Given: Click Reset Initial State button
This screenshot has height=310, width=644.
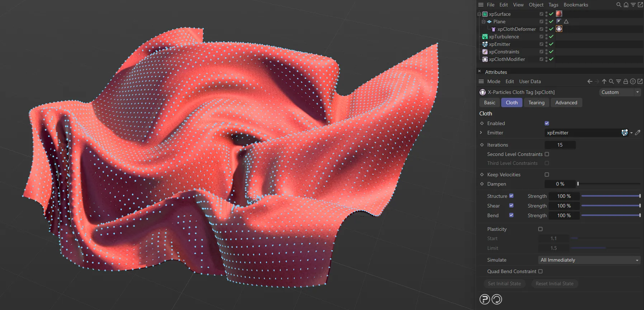Looking at the screenshot, I should click(554, 283).
